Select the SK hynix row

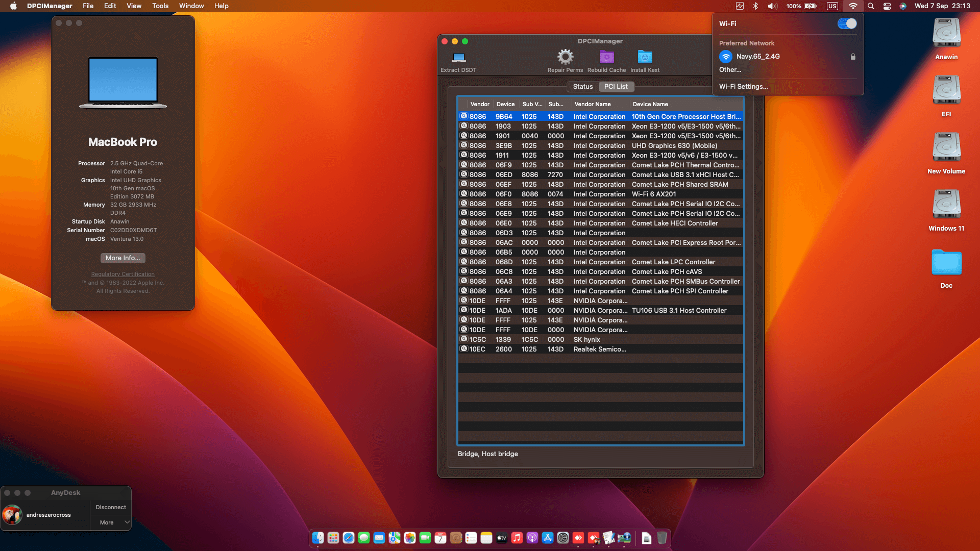tap(600, 340)
